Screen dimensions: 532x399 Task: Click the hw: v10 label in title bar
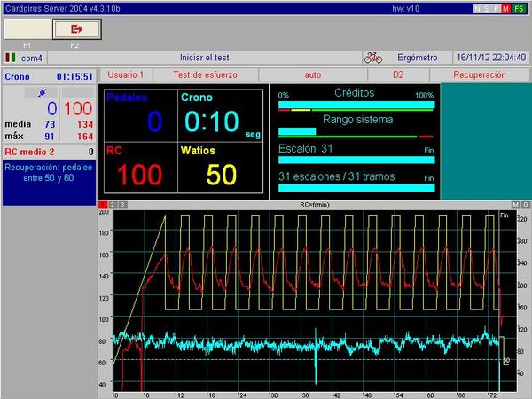[x=406, y=9]
